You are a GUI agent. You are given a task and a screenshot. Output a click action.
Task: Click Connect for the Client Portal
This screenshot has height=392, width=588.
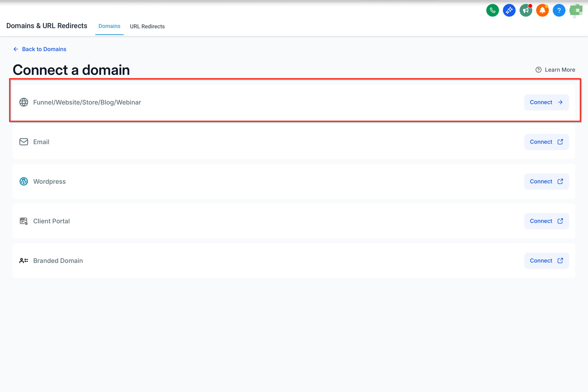[x=546, y=221]
